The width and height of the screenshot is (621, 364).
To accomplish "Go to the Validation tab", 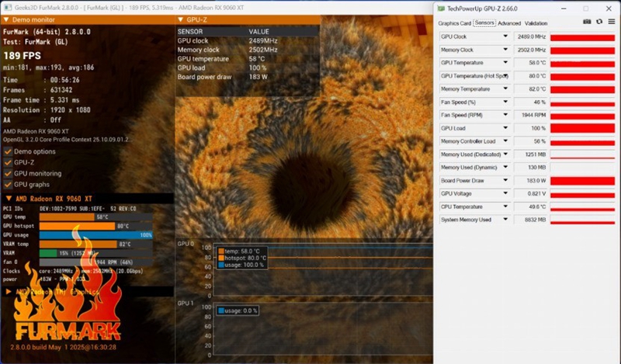I will (536, 23).
